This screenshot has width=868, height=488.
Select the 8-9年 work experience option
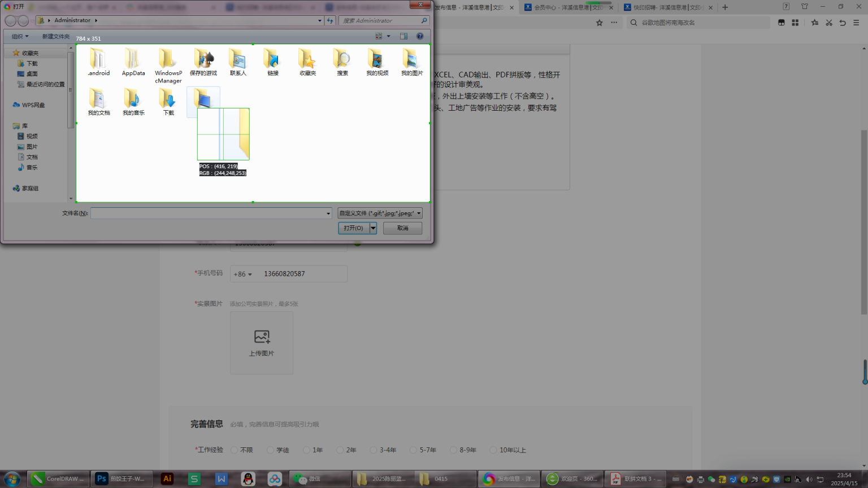[453, 450]
